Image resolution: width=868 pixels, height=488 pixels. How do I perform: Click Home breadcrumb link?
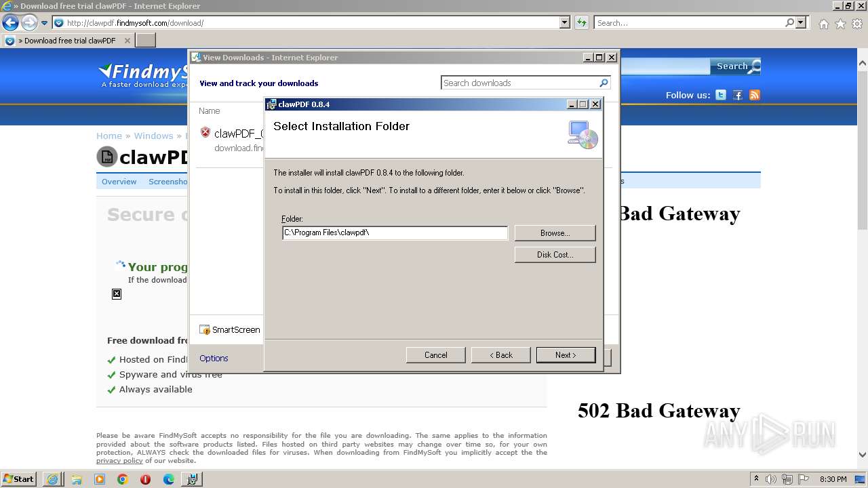109,136
